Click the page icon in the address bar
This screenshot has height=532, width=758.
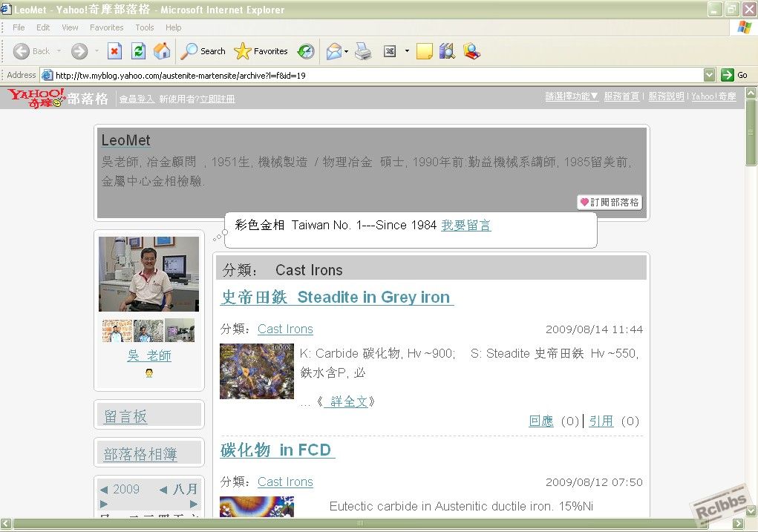[x=47, y=75]
